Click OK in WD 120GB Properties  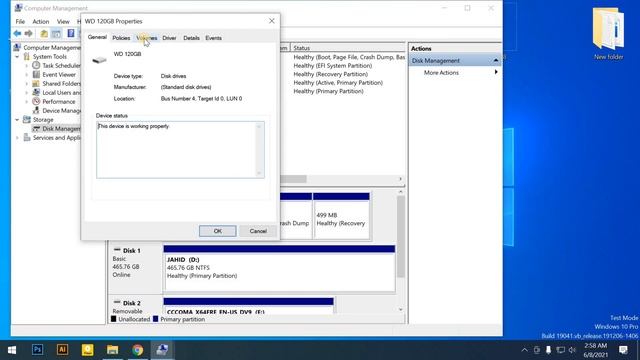(218, 231)
